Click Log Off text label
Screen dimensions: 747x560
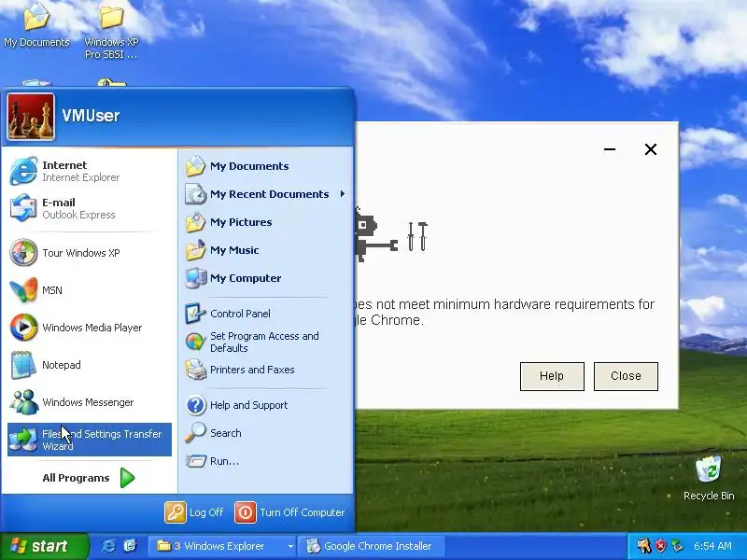point(205,512)
